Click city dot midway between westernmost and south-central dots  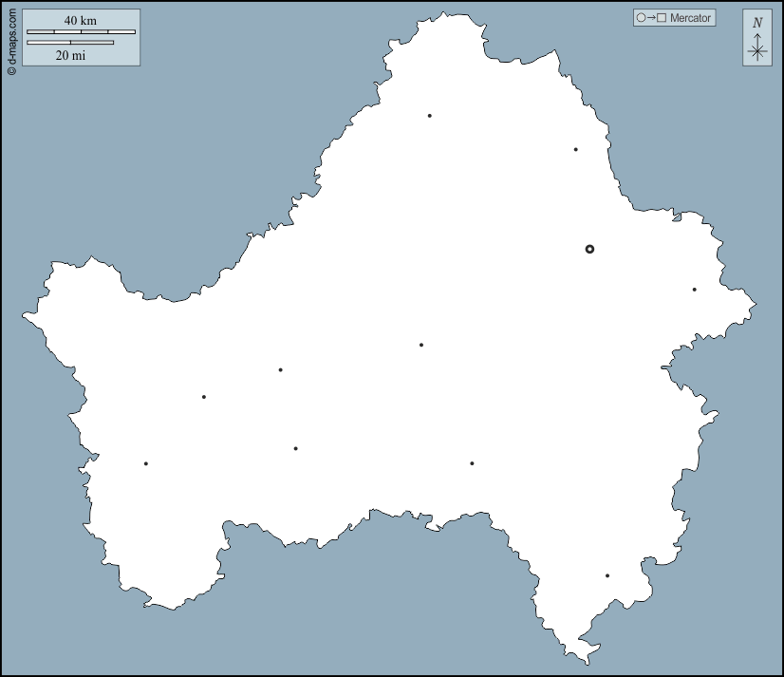point(295,448)
